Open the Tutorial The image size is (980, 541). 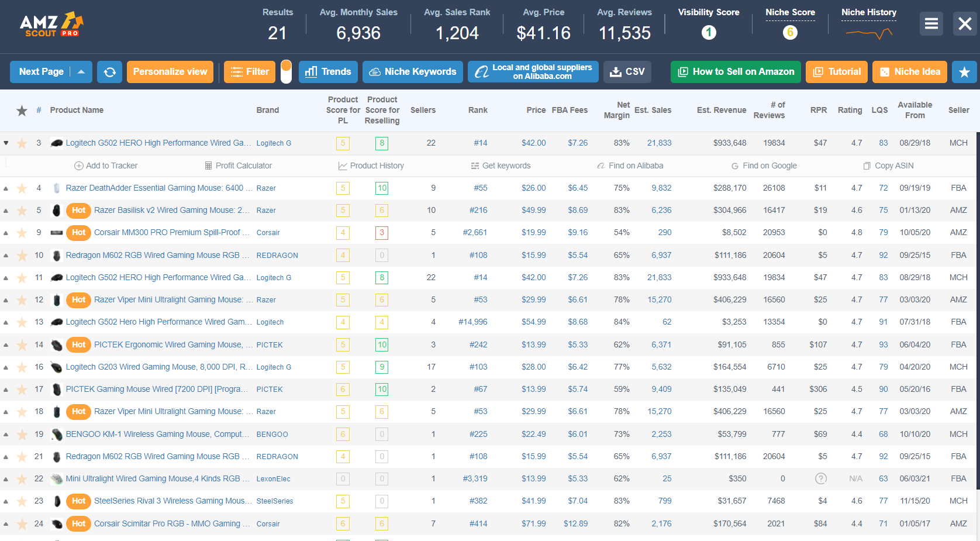837,72
